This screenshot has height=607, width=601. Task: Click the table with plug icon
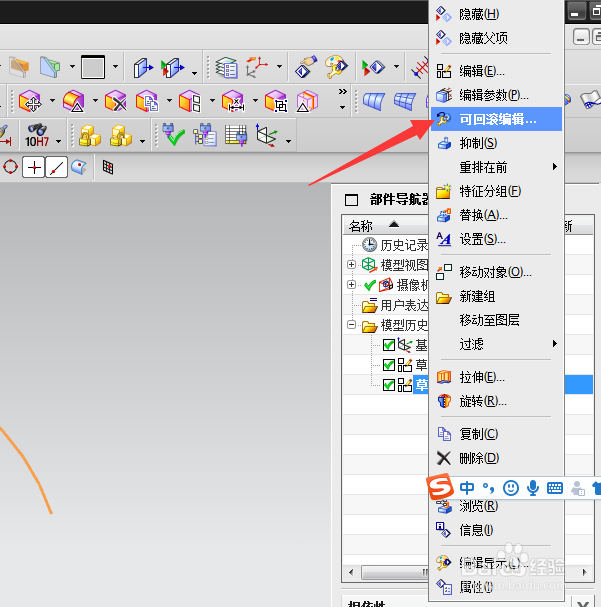236,135
